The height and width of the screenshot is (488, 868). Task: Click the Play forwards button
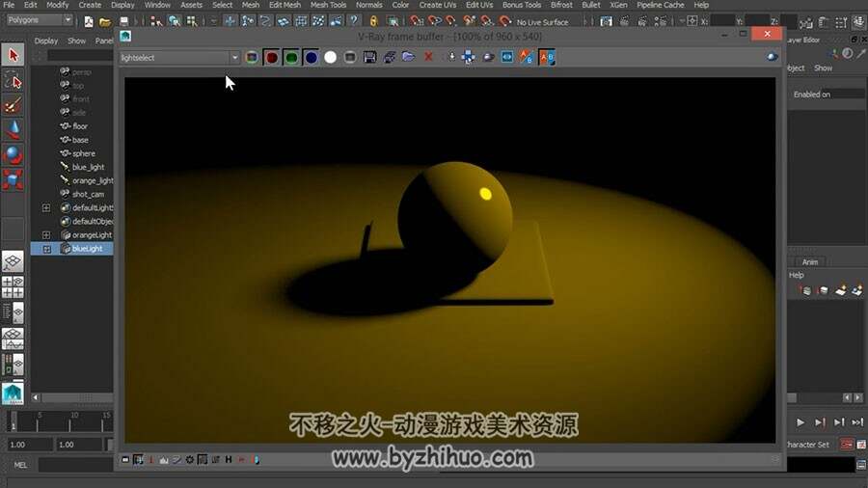pyautogui.click(x=800, y=422)
